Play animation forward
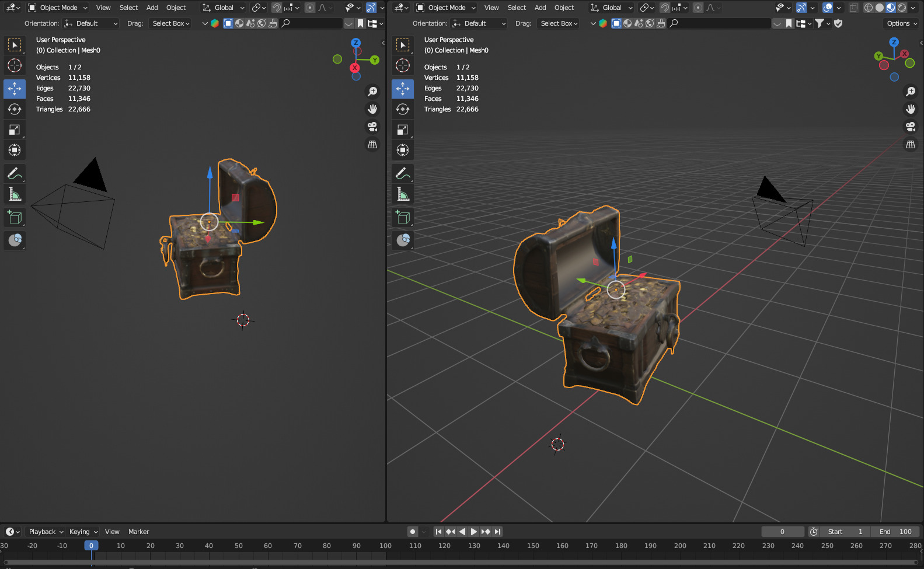The image size is (924, 569). [474, 532]
